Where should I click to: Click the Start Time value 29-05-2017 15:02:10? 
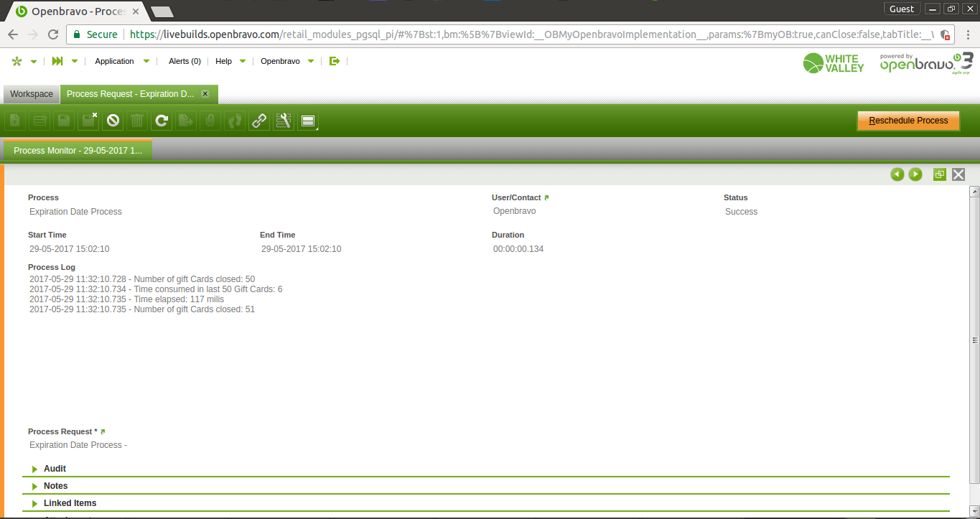[69, 249]
